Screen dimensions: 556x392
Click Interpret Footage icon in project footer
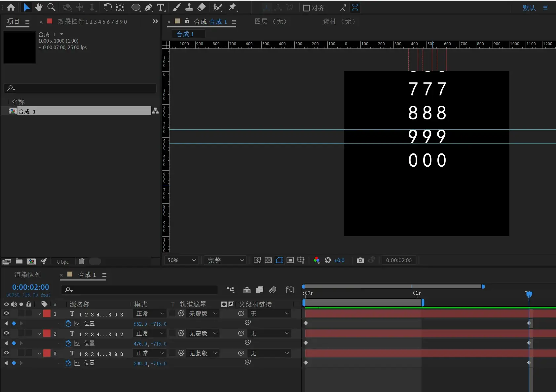pos(7,261)
